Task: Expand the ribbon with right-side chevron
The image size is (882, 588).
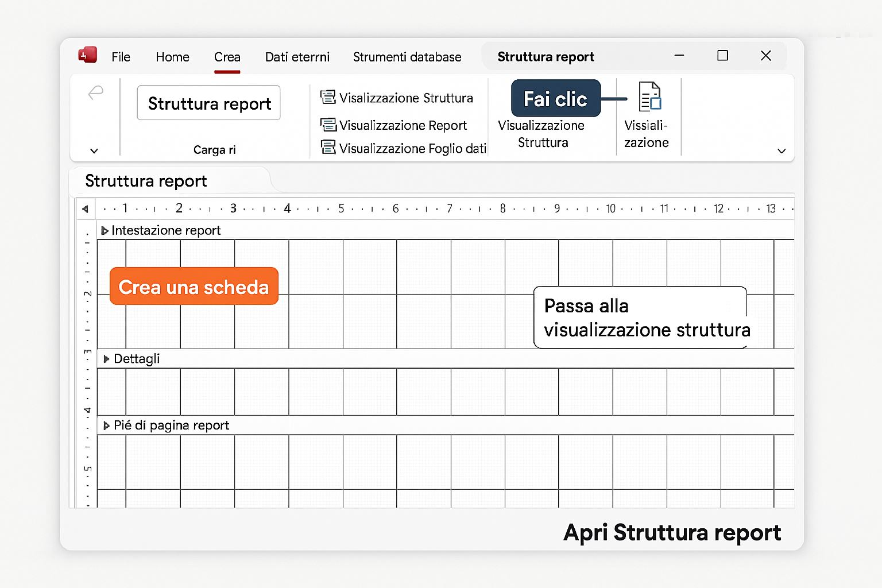Action: (x=781, y=151)
